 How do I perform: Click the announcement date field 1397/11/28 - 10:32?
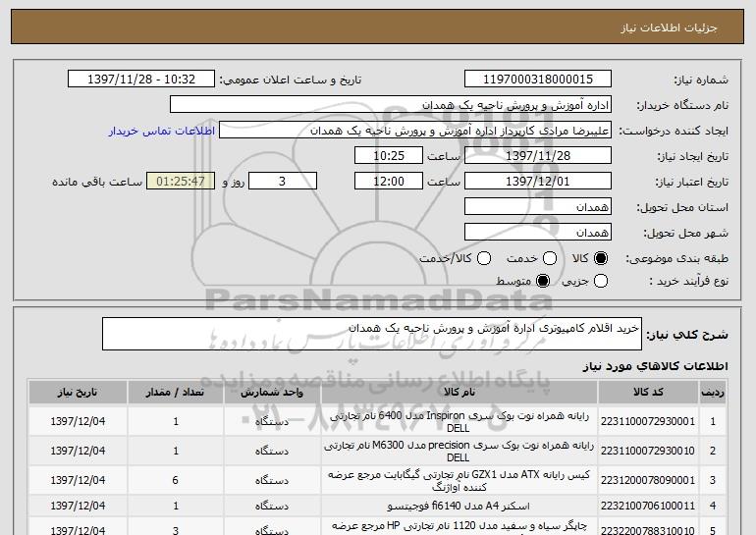(x=141, y=80)
